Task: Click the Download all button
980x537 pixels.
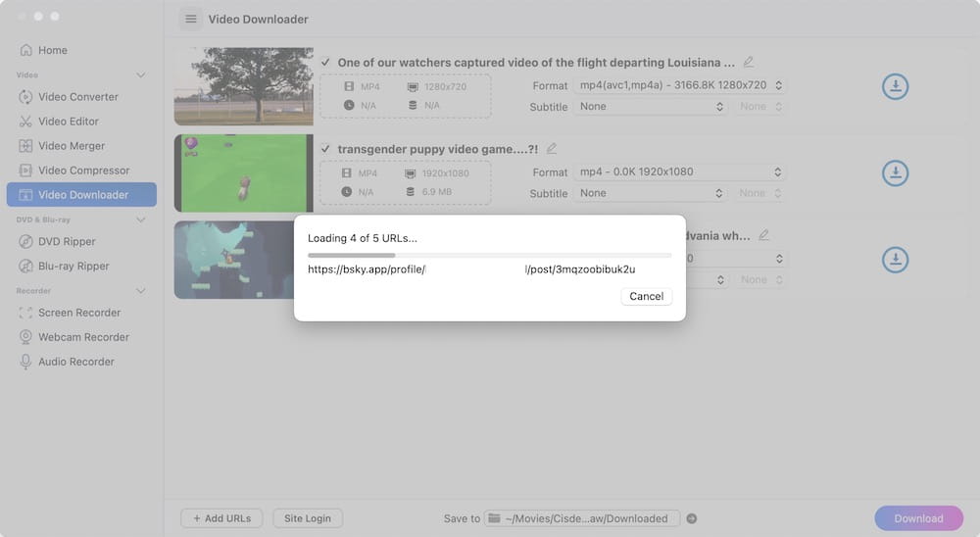Action: point(919,518)
